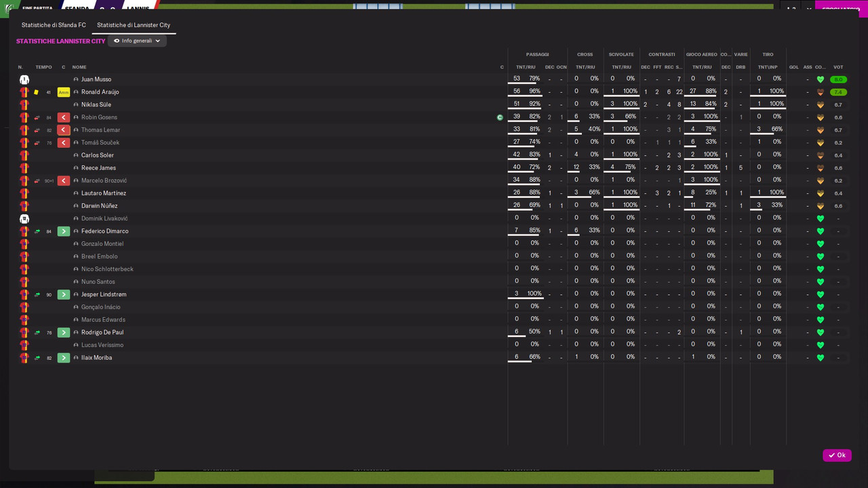This screenshot has width=868, height=488.
Task: Open Nico Schlotterbeck's player profile
Action: [107, 269]
